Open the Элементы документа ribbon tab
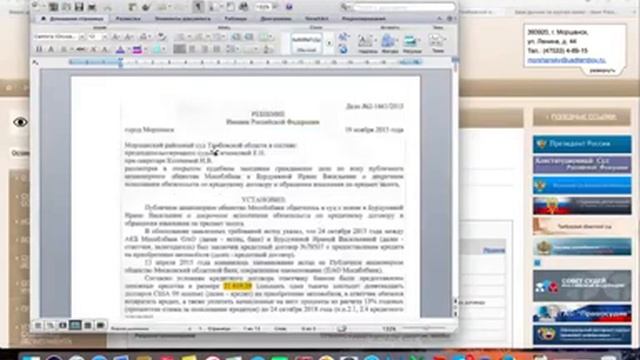 click(183, 18)
